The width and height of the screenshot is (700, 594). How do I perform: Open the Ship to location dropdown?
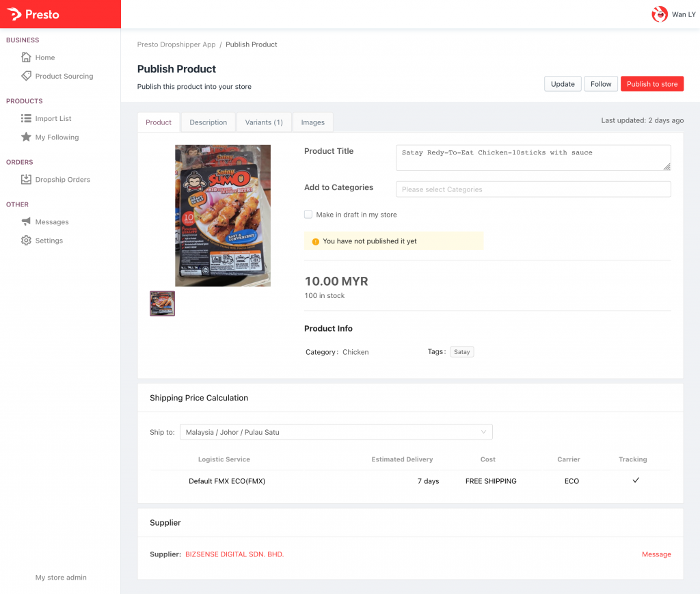coord(336,431)
